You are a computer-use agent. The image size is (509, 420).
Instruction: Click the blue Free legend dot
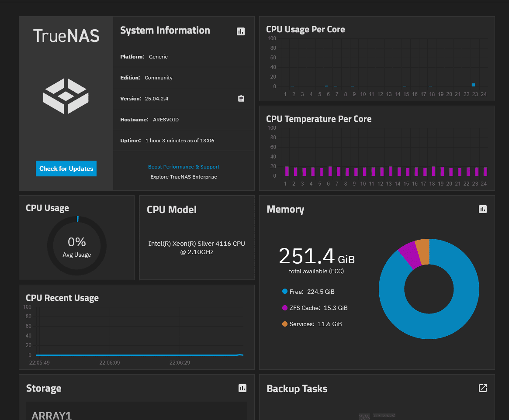(285, 291)
